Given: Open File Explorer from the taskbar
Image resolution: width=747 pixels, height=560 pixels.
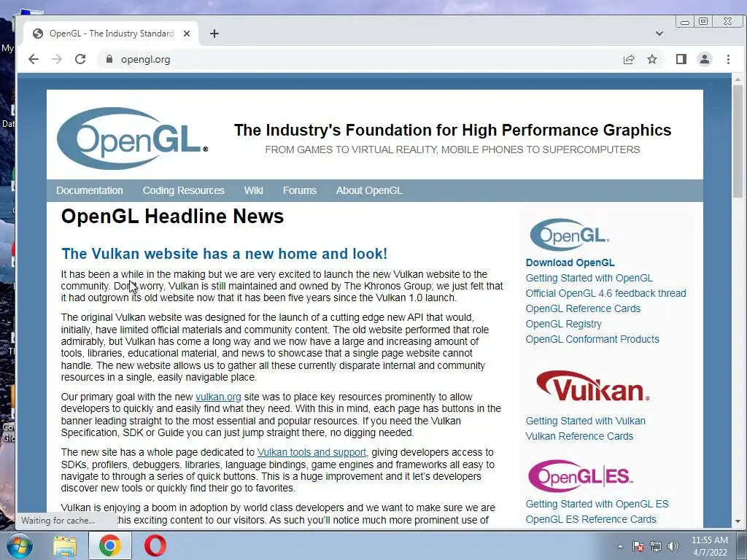Looking at the screenshot, I should [65, 546].
